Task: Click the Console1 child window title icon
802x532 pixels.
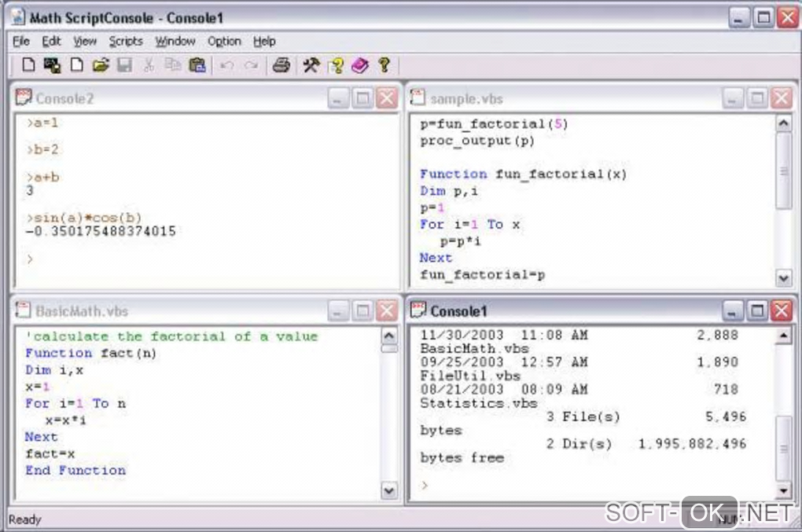Action: coord(418,310)
